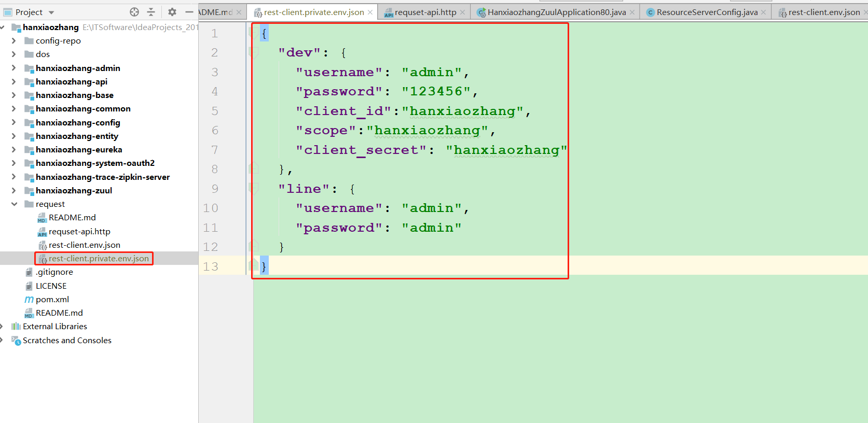The height and width of the screenshot is (423, 868).
Task: Hide the Project tool window with minus icon
Action: (x=189, y=12)
